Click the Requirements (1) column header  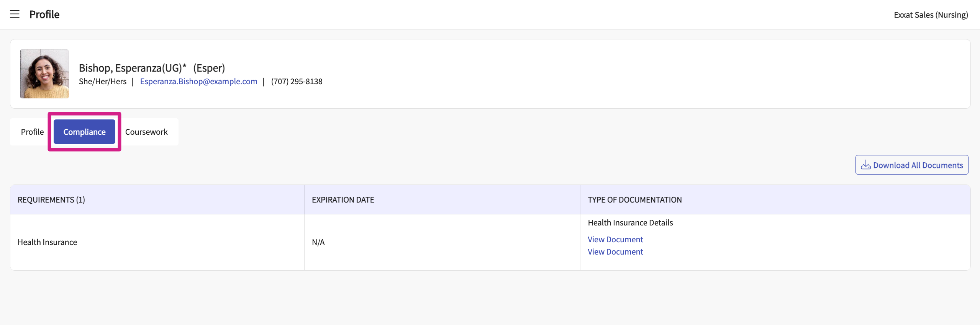click(x=51, y=200)
